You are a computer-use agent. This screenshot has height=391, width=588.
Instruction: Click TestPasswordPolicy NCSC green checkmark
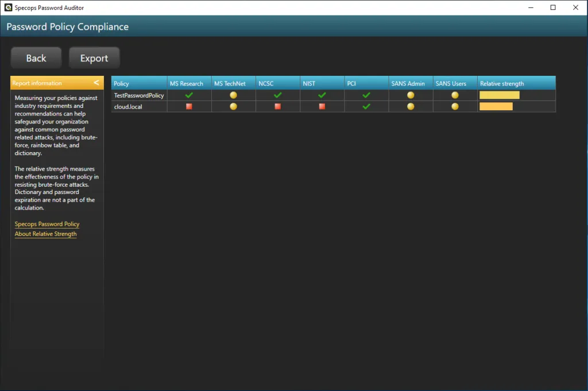[x=277, y=95]
